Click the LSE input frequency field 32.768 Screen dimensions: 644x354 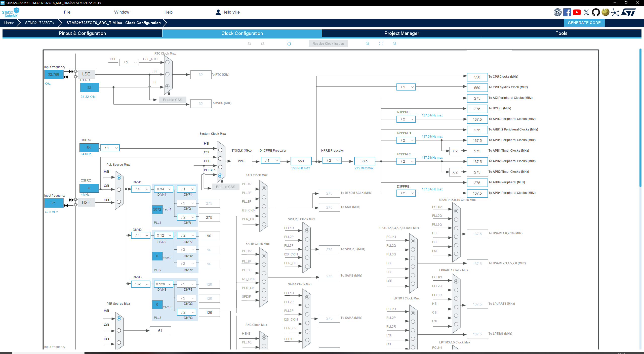pos(54,74)
